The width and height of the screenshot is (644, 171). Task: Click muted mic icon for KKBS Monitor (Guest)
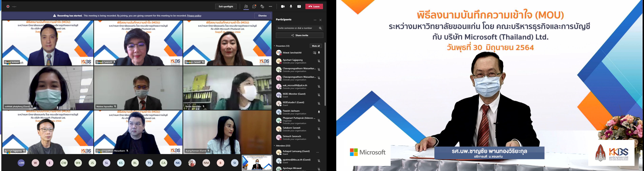click(x=319, y=95)
